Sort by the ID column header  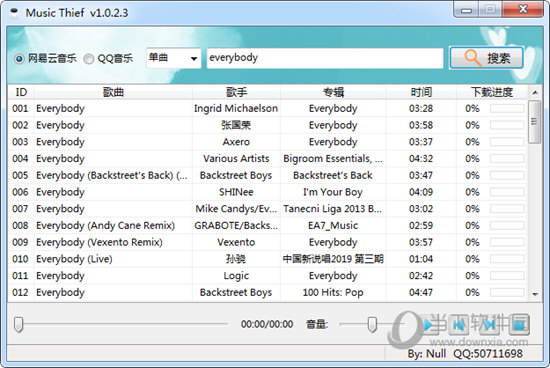[x=21, y=92]
